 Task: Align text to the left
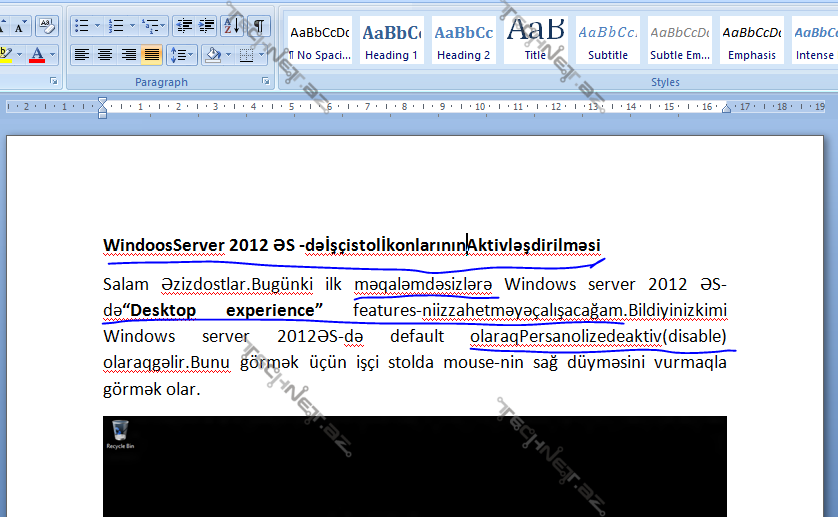click(x=82, y=55)
